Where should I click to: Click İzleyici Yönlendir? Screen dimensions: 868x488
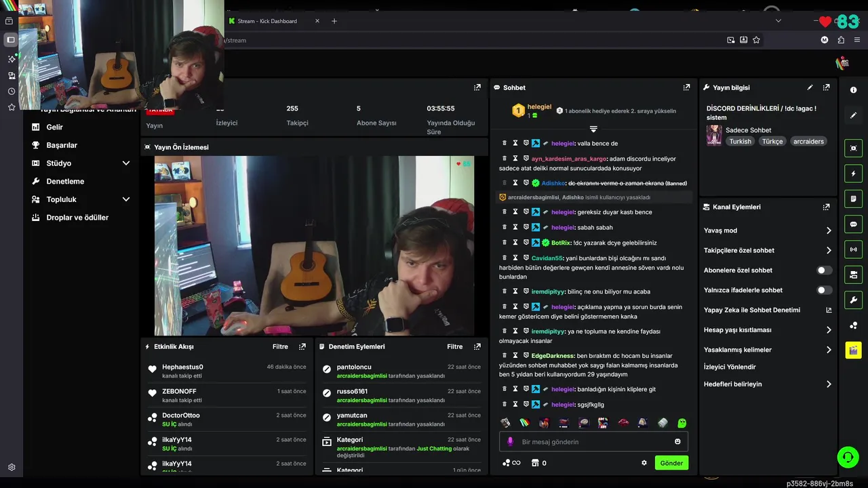tap(730, 367)
